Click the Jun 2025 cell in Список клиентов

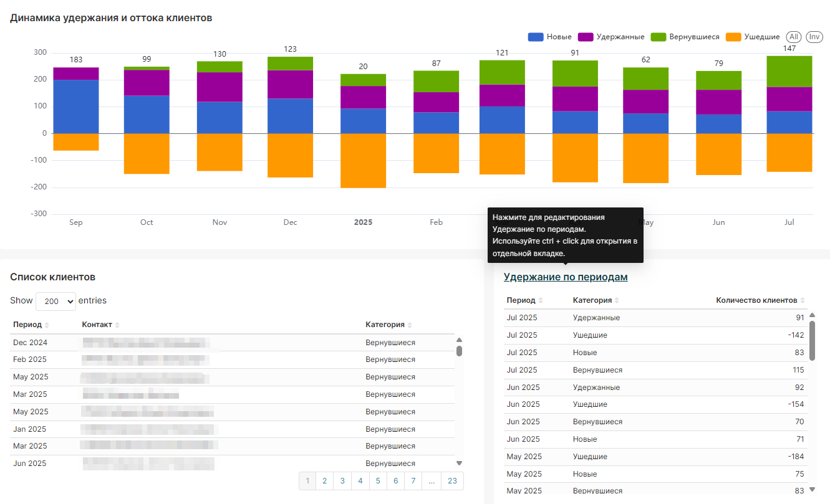(30, 464)
